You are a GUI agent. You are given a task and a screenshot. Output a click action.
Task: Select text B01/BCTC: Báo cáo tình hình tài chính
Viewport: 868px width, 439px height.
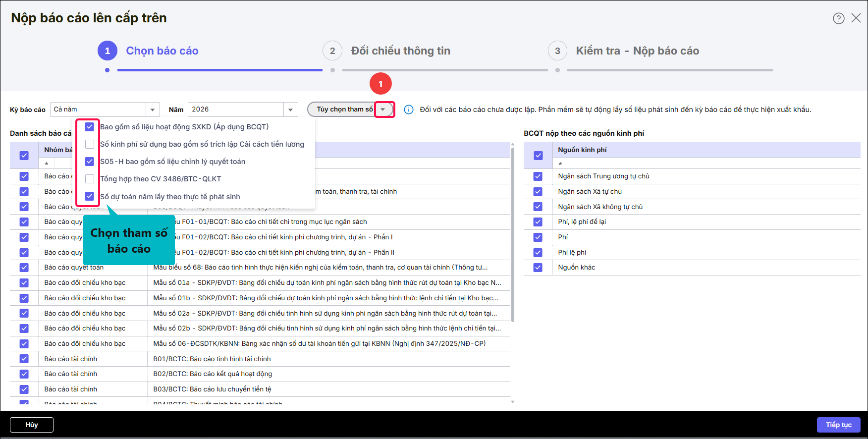[x=212, y=359]
